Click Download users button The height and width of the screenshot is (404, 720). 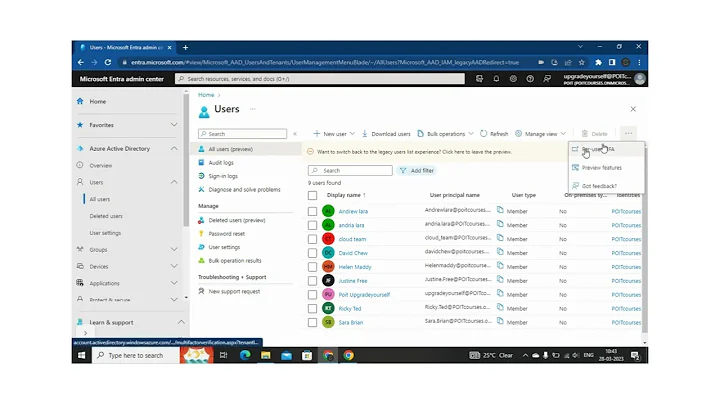pyautogui.click(x=386, y=134)
